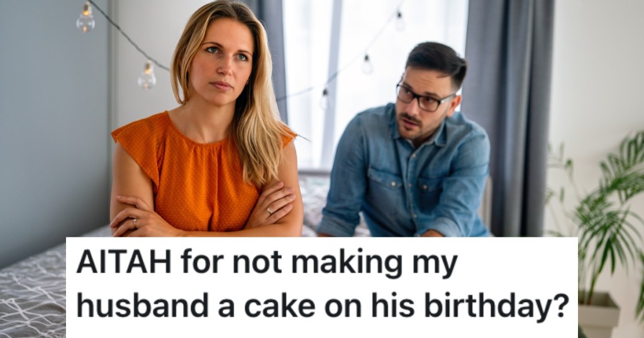
Task: Click the ring on the woman's left-side hand
Action: [x=135, y=222]
